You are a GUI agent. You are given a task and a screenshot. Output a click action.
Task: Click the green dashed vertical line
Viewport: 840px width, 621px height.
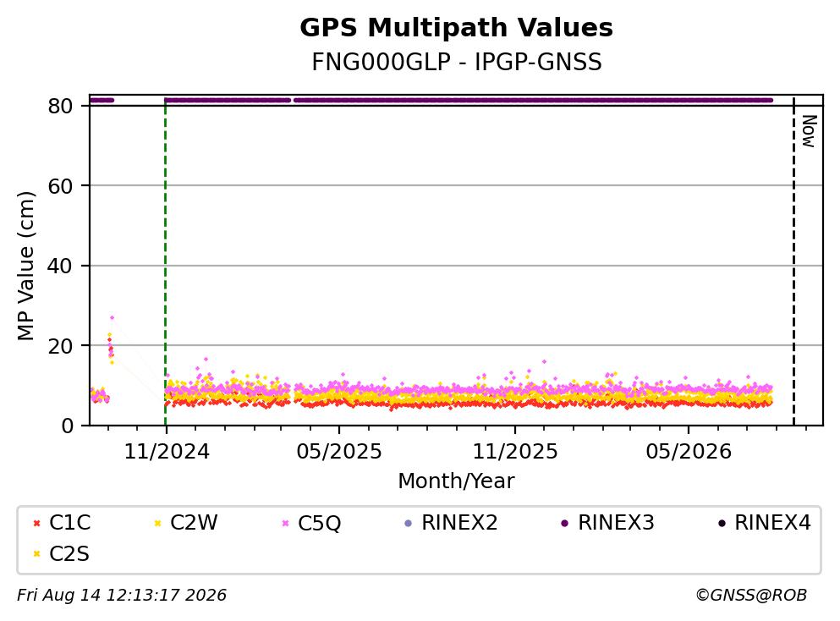[166, 262]
